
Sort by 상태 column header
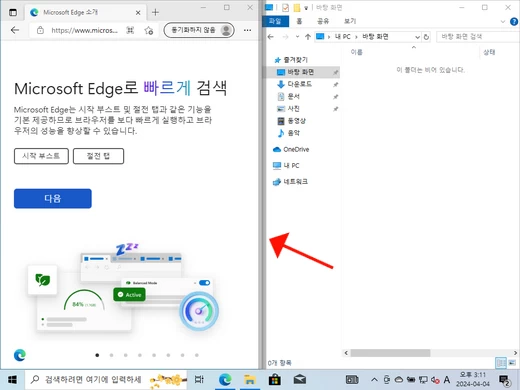(x=489, y=52)
